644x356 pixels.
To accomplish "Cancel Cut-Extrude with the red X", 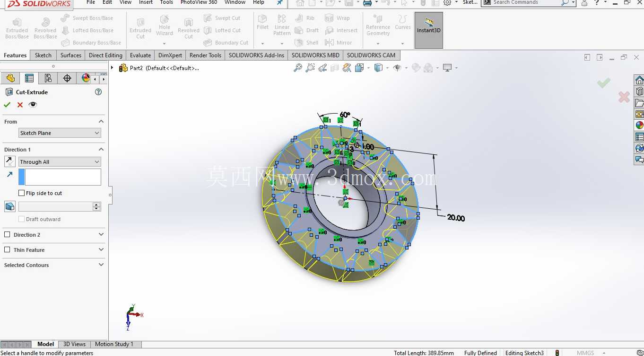I will coord(20,105).
